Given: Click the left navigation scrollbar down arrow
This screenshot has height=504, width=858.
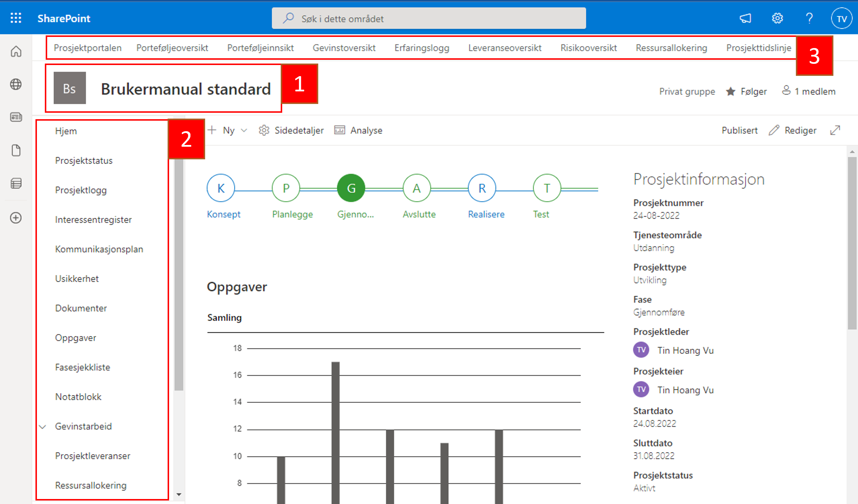Looking at the screenshot, I should [x=179, y=494].
